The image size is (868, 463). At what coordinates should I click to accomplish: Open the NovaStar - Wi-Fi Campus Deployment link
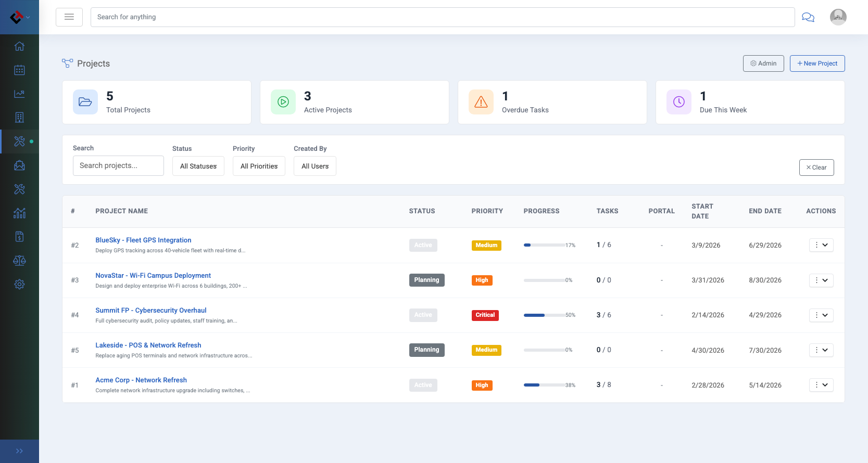coord(153,276)
